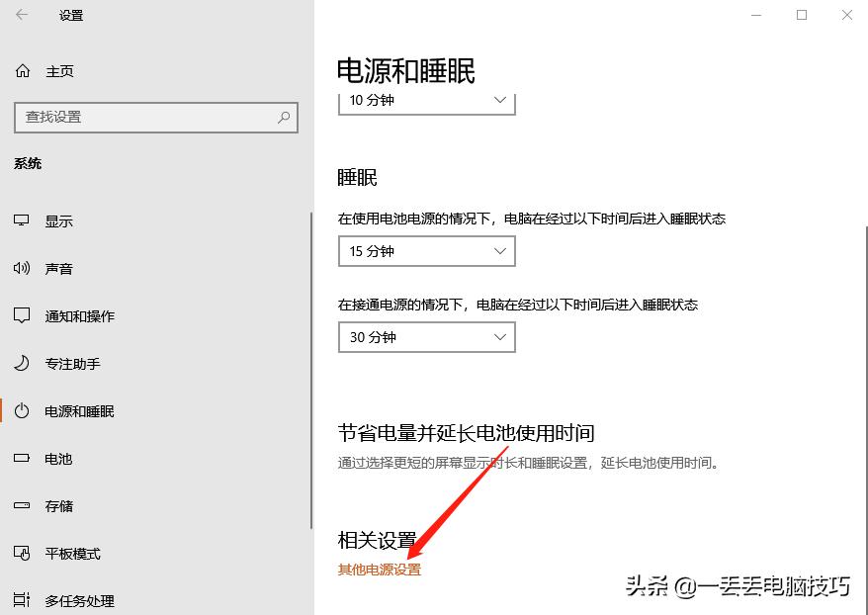Click the magnifier icon in the search box
The image size is (868, 615).
tap(286, 118)
